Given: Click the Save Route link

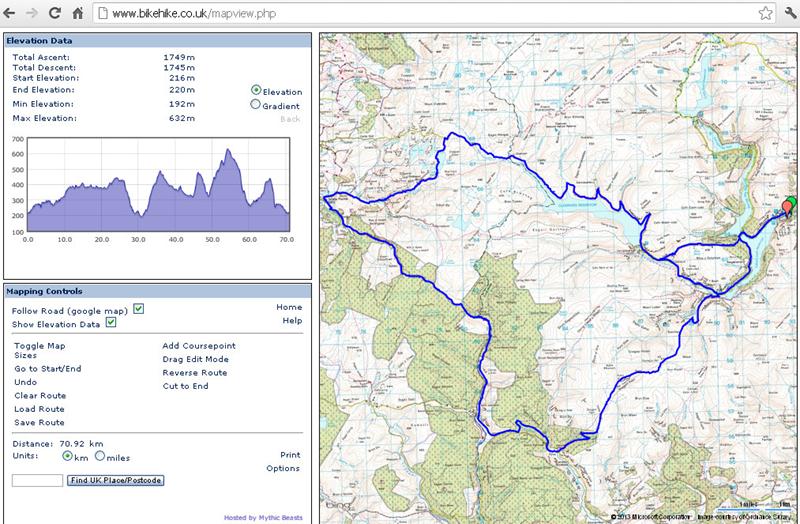Looking at the screenshot, I should (39, 422).
